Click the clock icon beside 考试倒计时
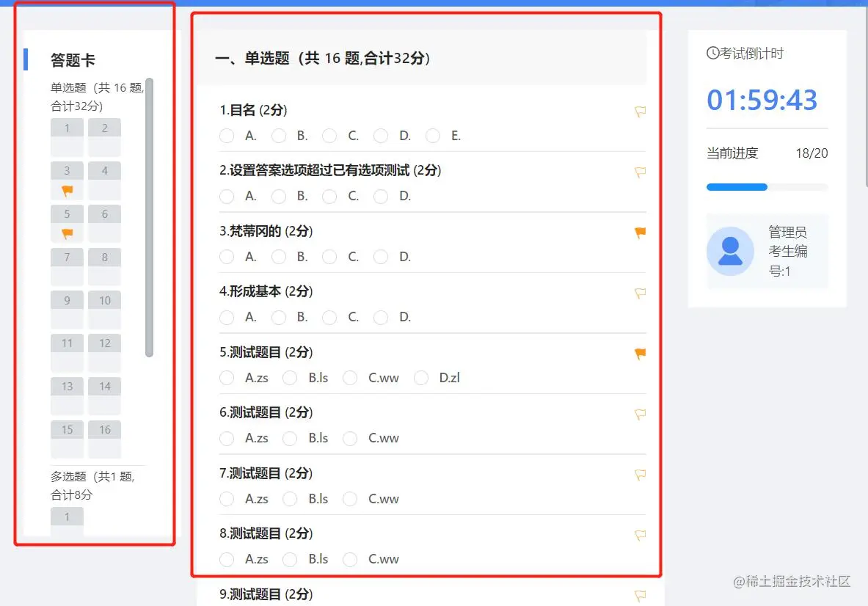Screen dimensions: 868x606 [x=712, y=53]
